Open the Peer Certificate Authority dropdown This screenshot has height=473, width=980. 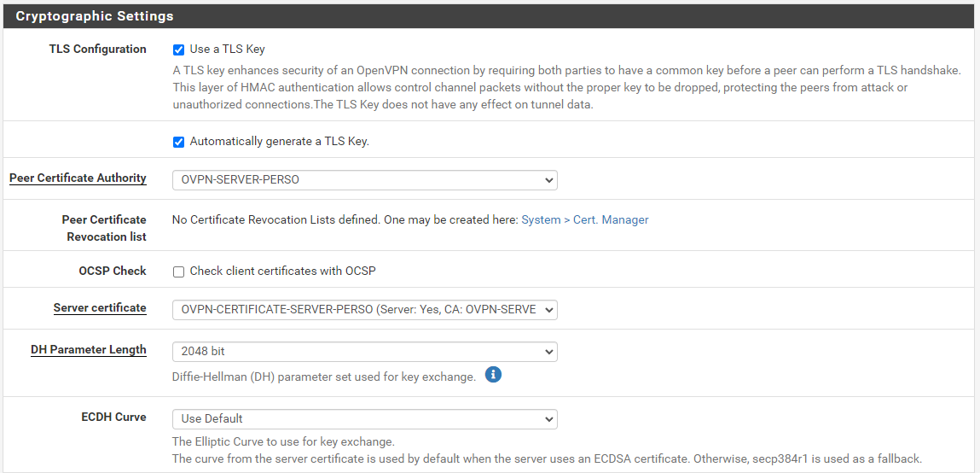(x=364, y=180)
